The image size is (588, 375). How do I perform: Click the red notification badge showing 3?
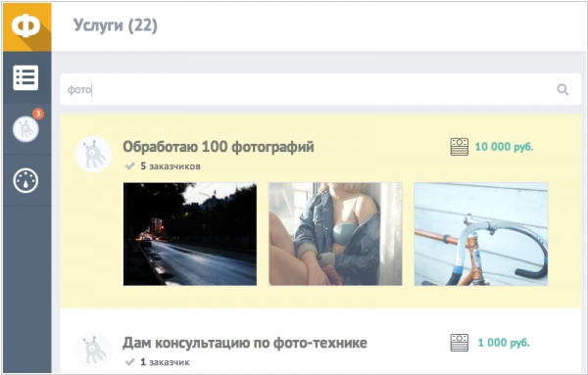[x=38, y=114]
